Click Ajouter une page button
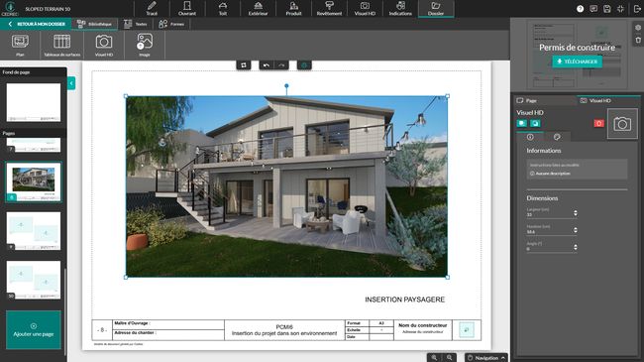Screen dimensions: 644x362 34,330
